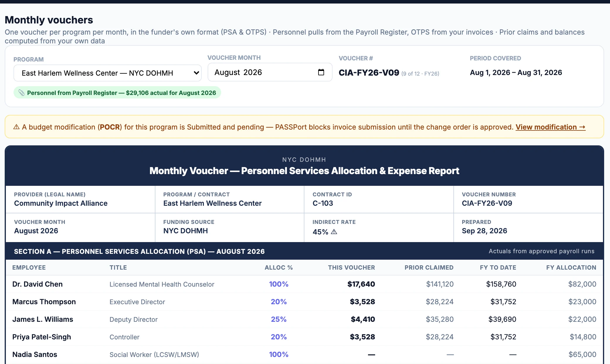The image size is (610, 364).
Task: Click the FY TO DATE column header
Action: pyautogui.click(x=498, y=267)
